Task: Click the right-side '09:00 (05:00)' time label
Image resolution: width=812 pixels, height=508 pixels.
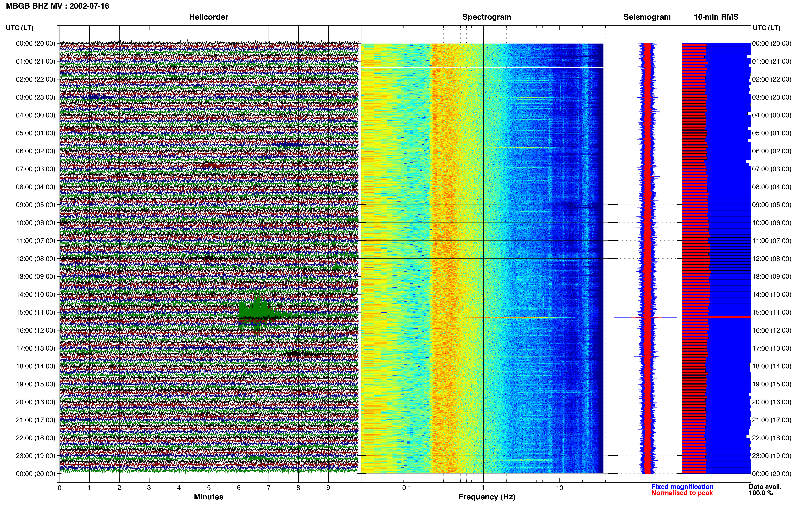Action: click(x=772, y=205)
